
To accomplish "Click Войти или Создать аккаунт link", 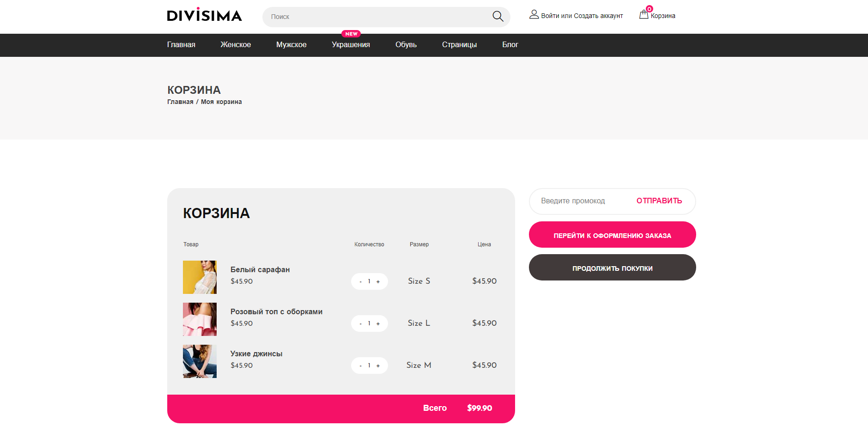I will 582,16.
